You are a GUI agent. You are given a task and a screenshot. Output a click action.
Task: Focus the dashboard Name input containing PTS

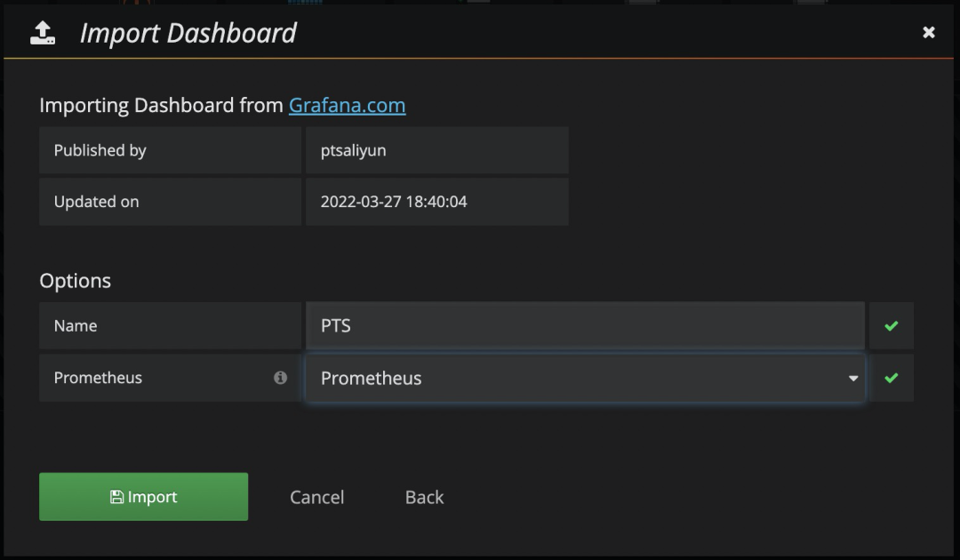click(585, 326)
